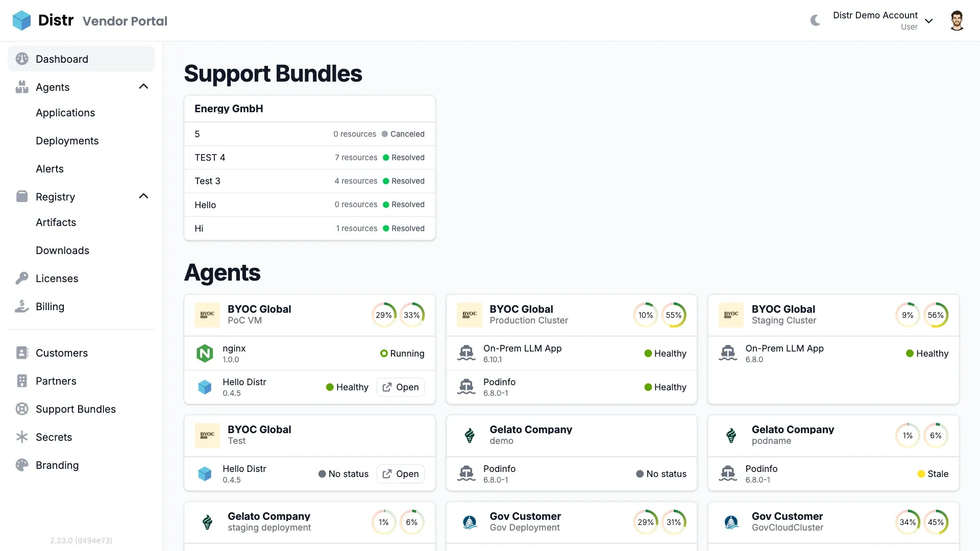The width and height of the screenshot is (980, 551).
Task: Click the Dashboard gauge icon
Action: coord(22,59)
